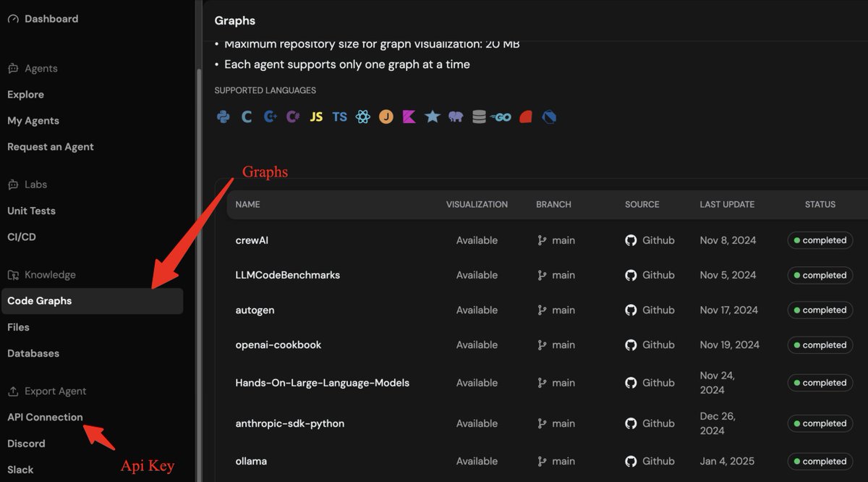The height and width of the screenshot is (482, 868).
Task: Click the Jan 4, 2025 date cell
Action: coord(727,461)
